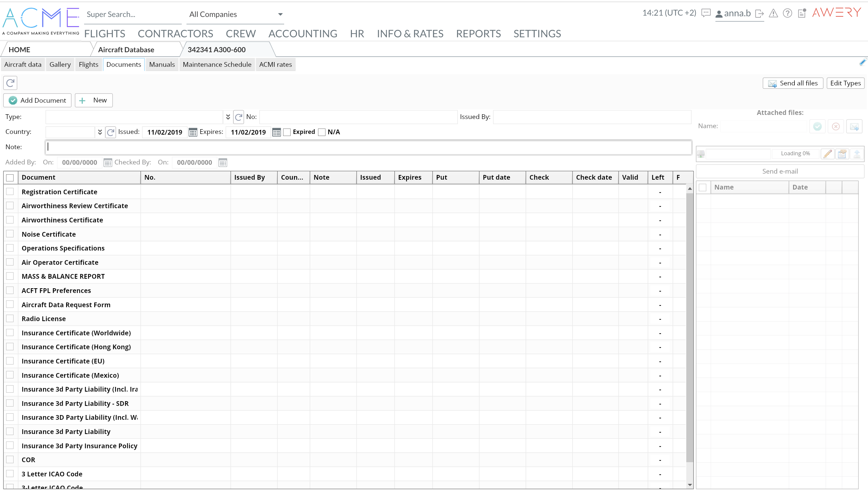
Task: Reset the Type field with its refresh icon
Action: pyautogui.click(x=238, y=117)
